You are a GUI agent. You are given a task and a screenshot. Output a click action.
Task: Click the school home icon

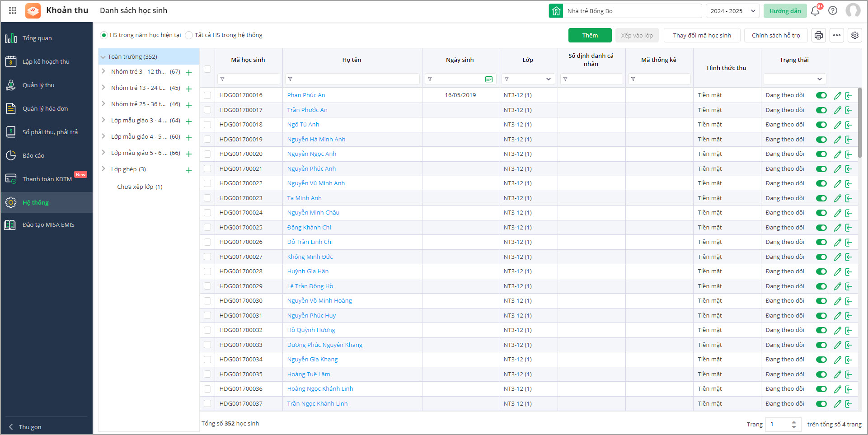click(556, 11)
